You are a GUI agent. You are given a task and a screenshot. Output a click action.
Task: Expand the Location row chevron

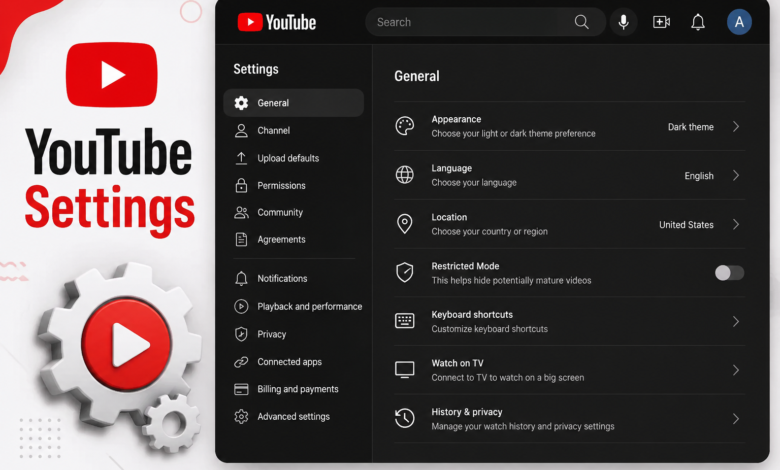pos(736,224)
